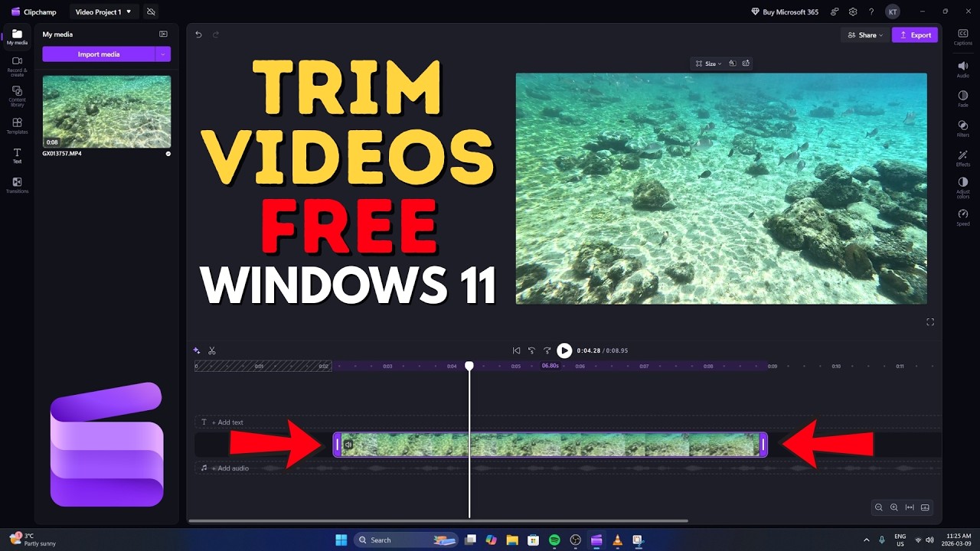The width and height of the screenshot is (980, 551).
Task: Toggle fullscreen preview
Action: pos(930,322)
